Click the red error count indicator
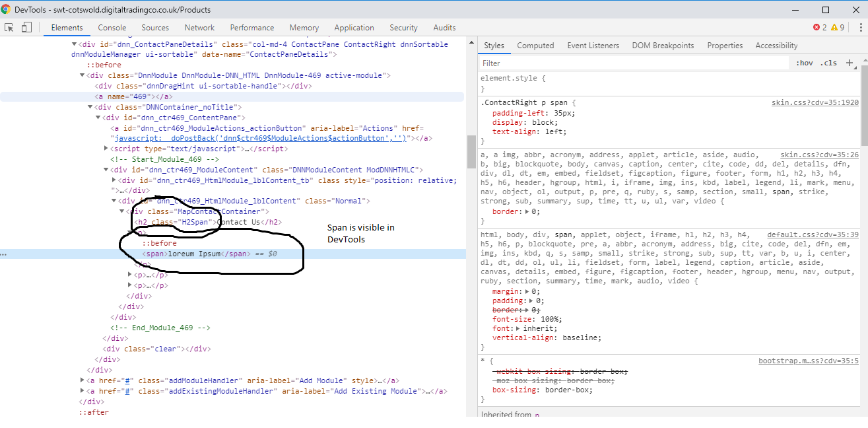This screenshot has width=868, height=428. (820, 27)
